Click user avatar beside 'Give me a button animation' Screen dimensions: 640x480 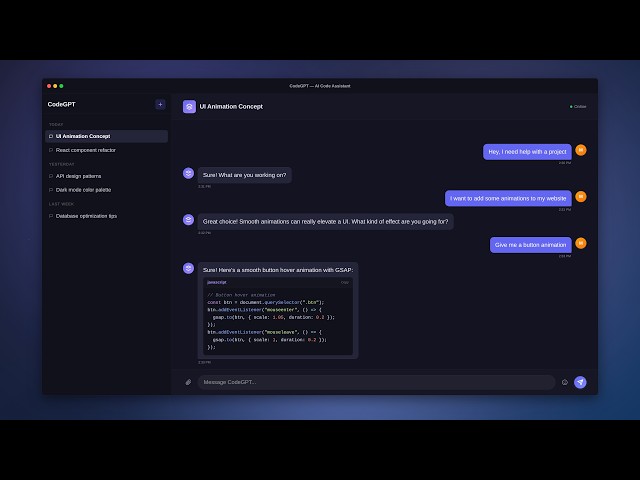581,243
